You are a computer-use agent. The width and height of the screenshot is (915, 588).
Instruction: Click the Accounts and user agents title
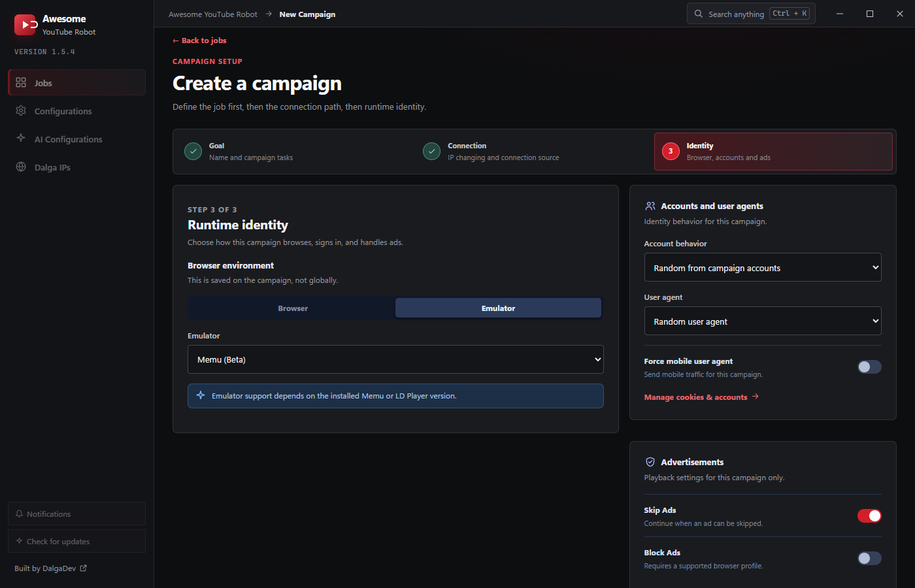712,206
